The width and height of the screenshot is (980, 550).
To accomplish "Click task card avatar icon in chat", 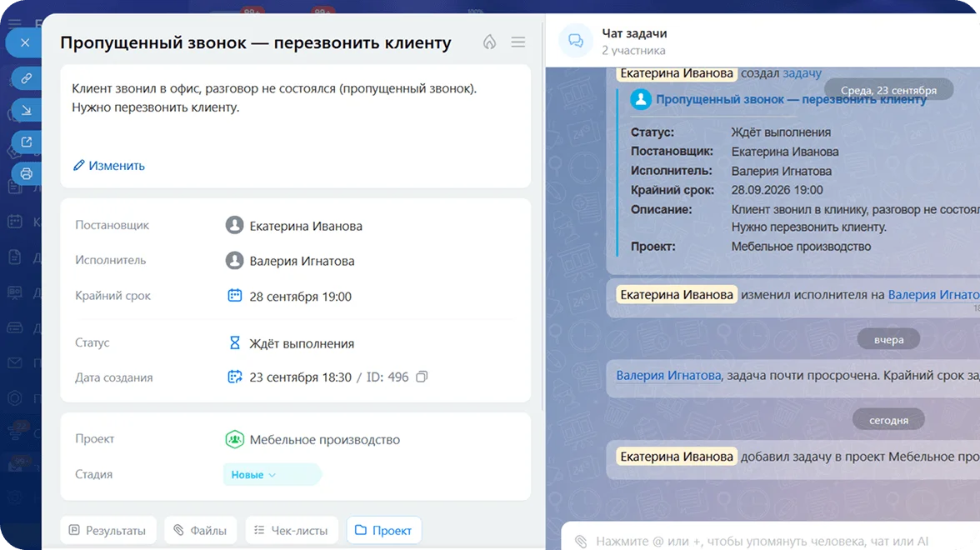I will tap(641, 99).
